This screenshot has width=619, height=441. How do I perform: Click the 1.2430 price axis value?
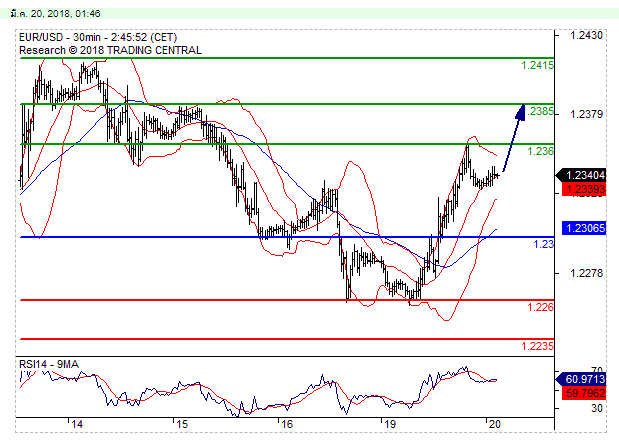tap(586, 35)
